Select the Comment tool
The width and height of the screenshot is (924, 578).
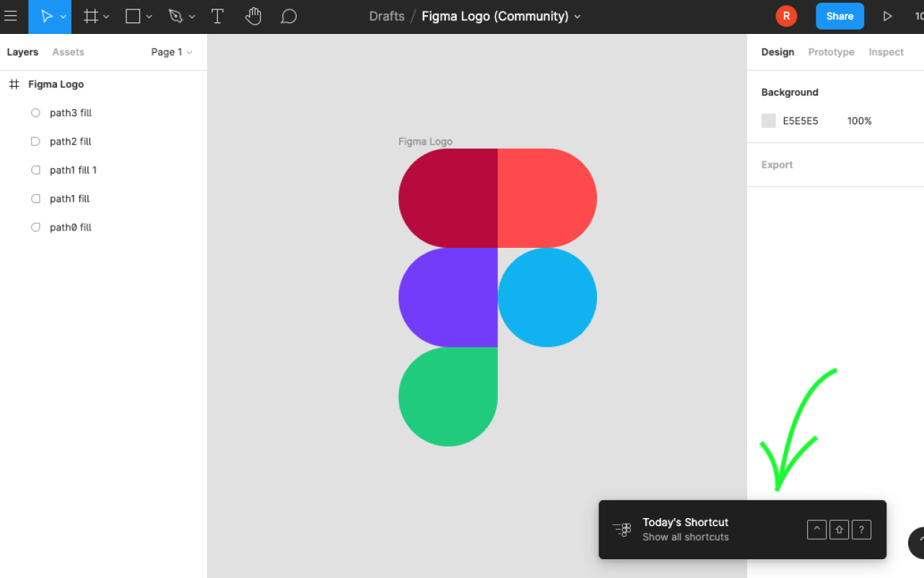tap(289, 16)
